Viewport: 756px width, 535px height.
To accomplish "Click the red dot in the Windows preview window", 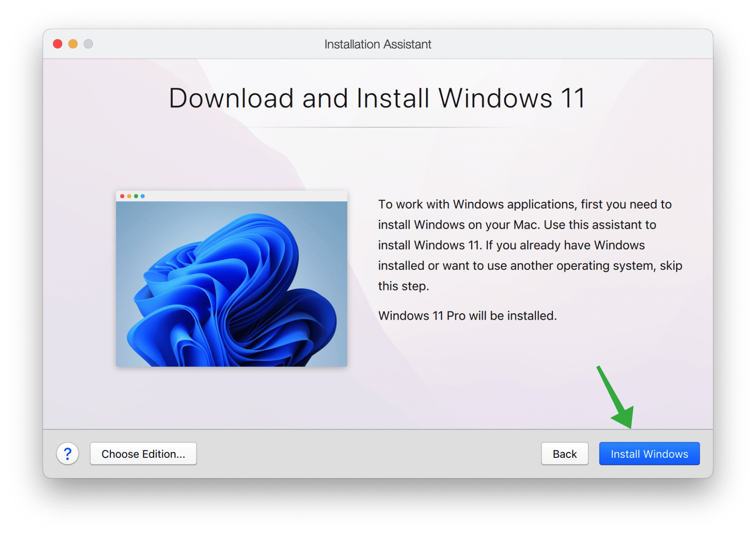I will click(x=123, y=196).
